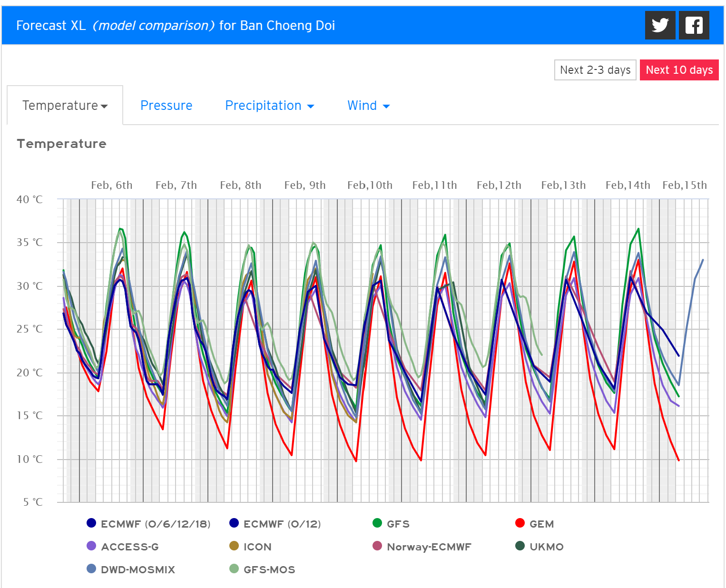The height and width of the screenshot is (588, 726).
Task: Click the Feb,14th date label
Action: pyautogui.click(x=628, y=186)
